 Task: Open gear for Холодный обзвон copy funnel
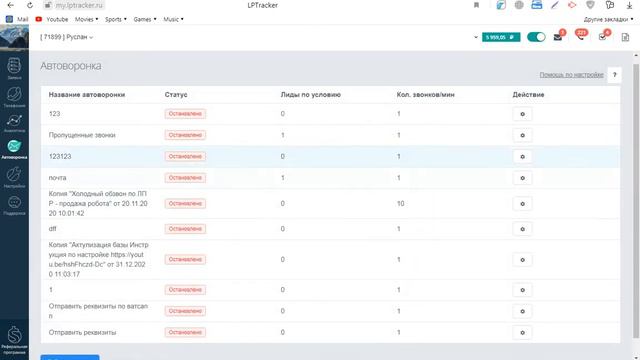pyautogui.click(x=522, y=204)
